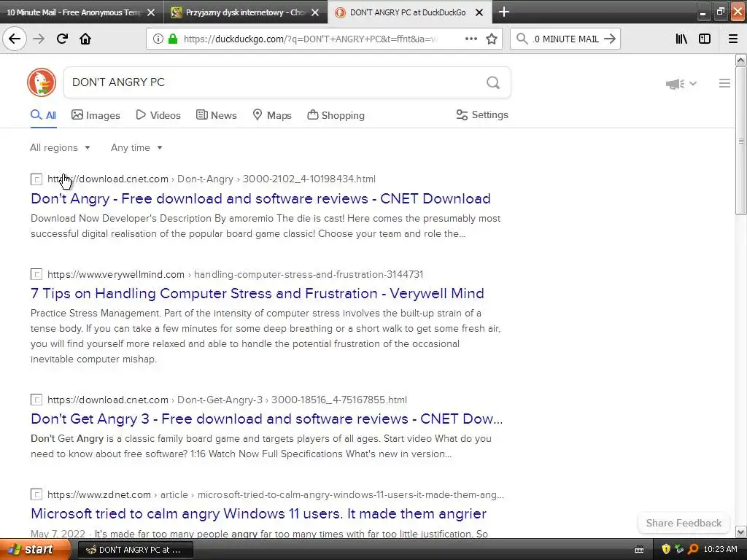The height and width of the screenshot is (560, 747).
Task: Click the 10 MINUTE MAIL search field
Action: [x=566, y=39]
